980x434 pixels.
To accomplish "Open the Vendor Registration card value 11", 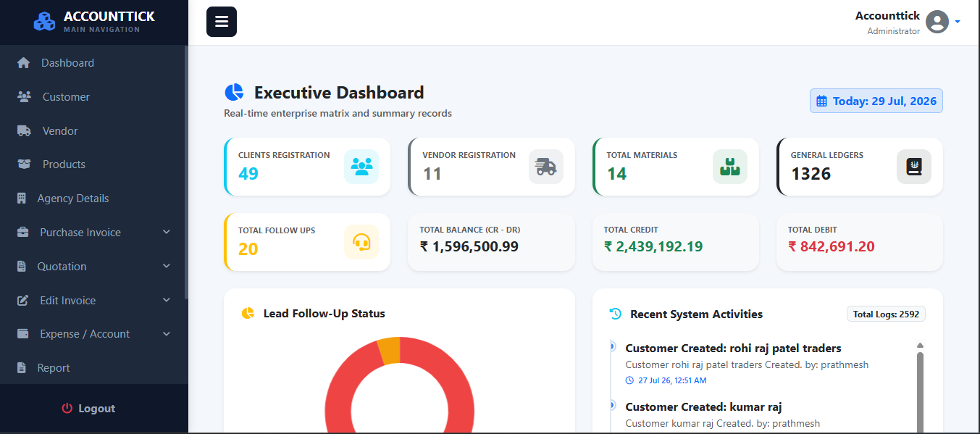I will [432, 174].
